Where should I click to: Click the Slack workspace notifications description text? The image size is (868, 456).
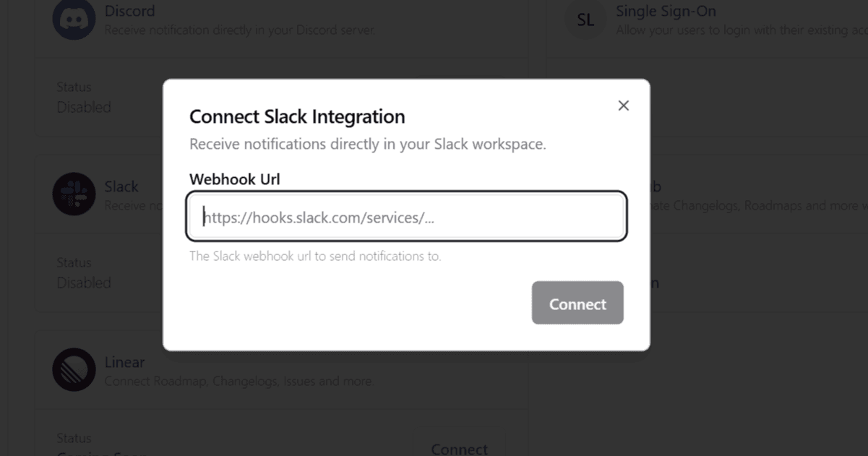click(368, 144)
